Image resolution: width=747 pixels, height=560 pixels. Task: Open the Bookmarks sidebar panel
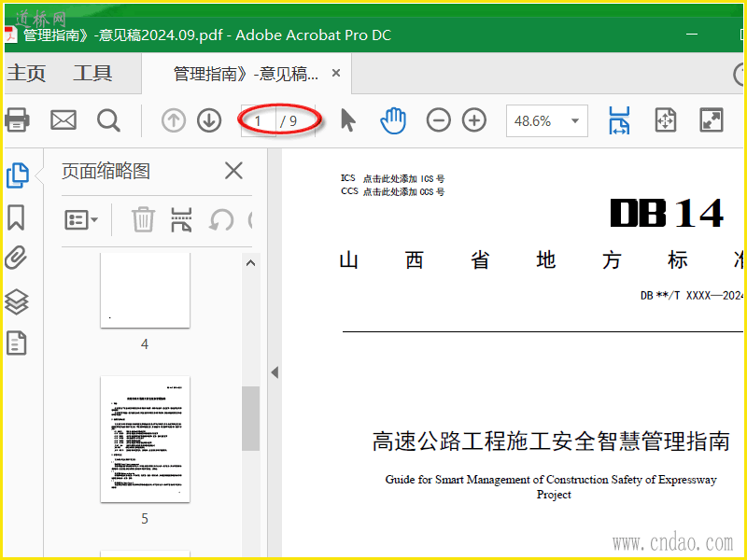point(16,217)
